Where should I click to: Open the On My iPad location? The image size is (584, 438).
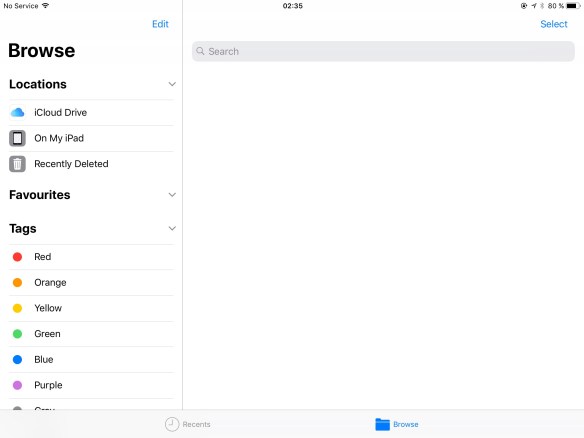[x=91, y=138]
